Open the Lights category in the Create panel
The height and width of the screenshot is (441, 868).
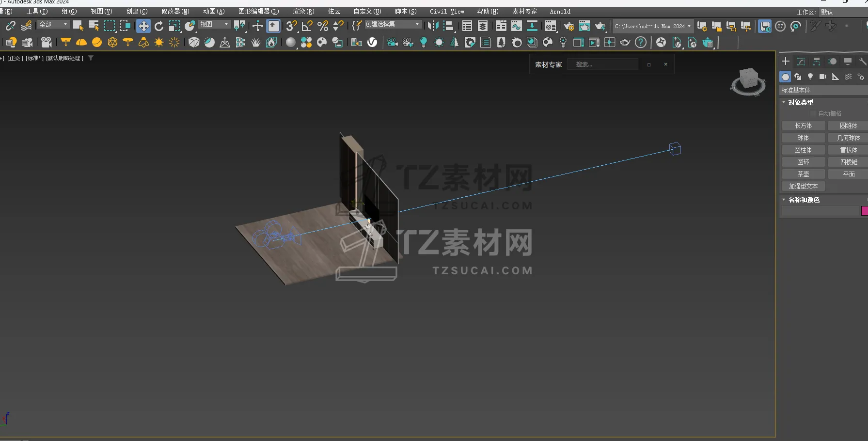coord(810,77)
